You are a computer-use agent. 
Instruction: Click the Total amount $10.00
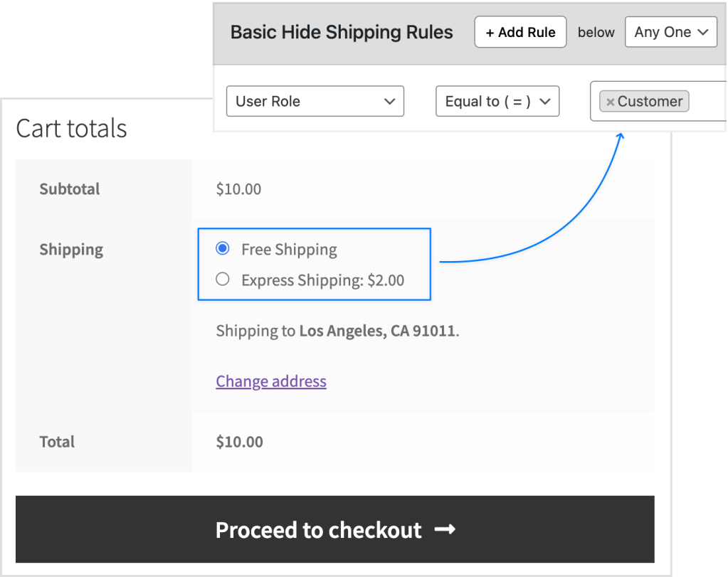(240, 441)
